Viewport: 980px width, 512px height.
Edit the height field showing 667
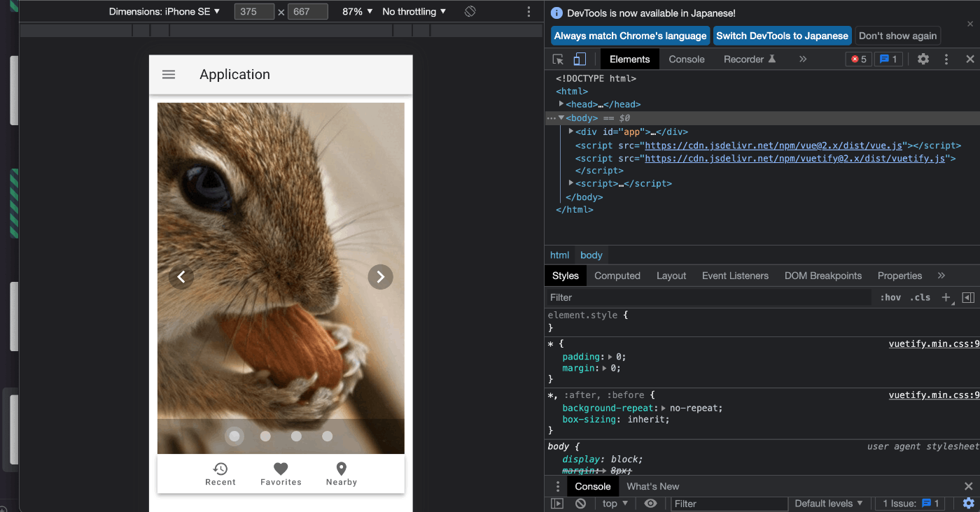tap(308, 11)
